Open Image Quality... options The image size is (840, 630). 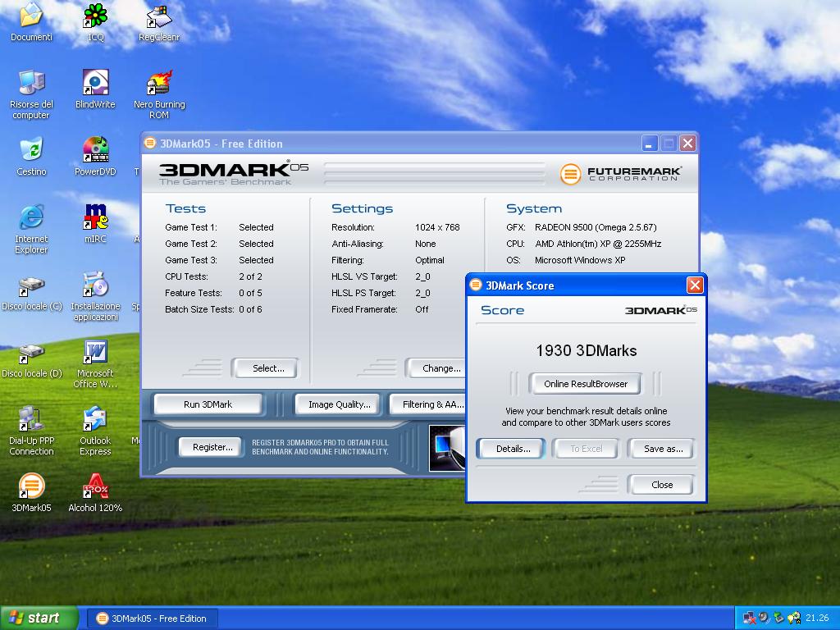click(x=339, y=404)
